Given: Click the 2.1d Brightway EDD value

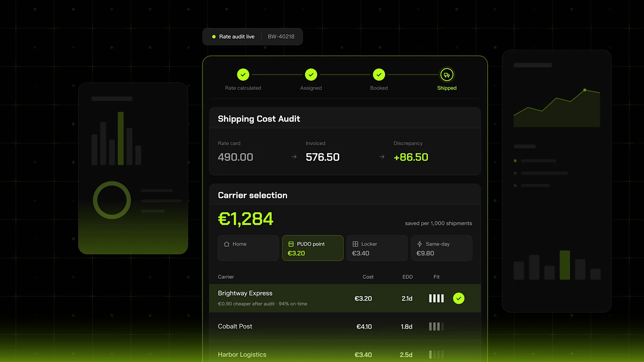Looking at the screenshot, I should 407,298.
